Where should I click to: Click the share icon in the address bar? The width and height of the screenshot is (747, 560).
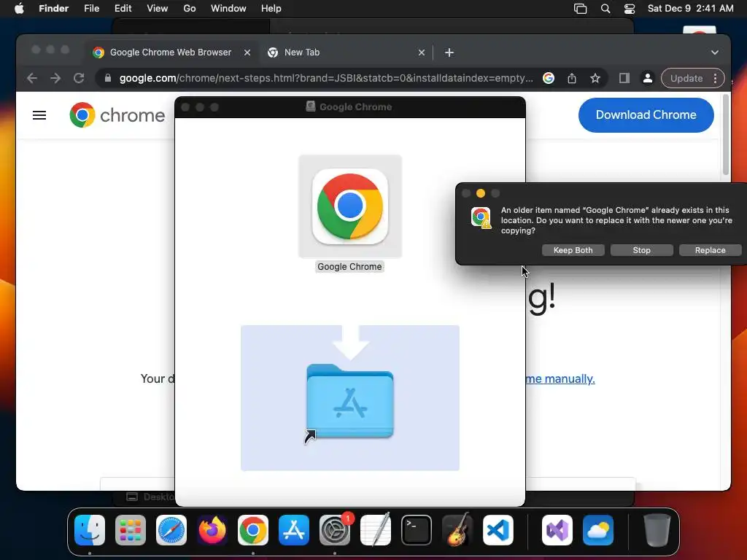click(x=572, y=78)
